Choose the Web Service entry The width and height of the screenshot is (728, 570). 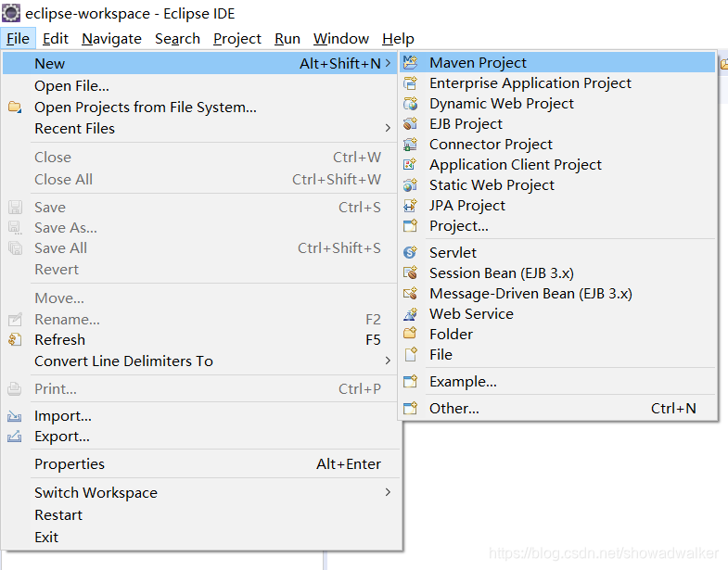click(x=557, y=314)
